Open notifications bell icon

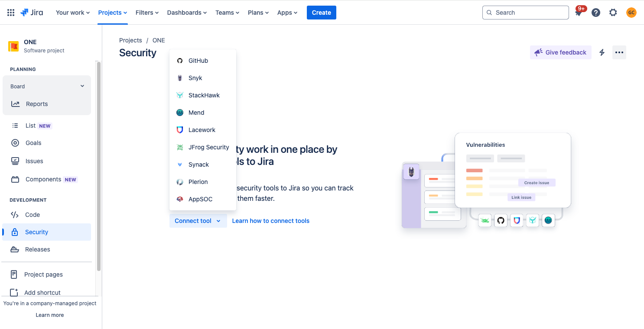[579, 13]
